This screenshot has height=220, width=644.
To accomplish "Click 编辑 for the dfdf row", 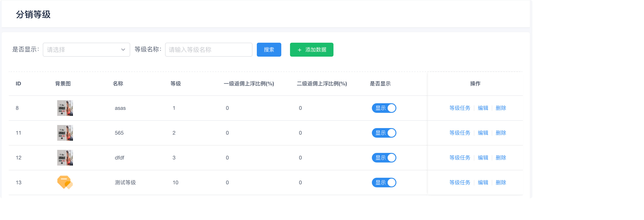I will [483, 158].
